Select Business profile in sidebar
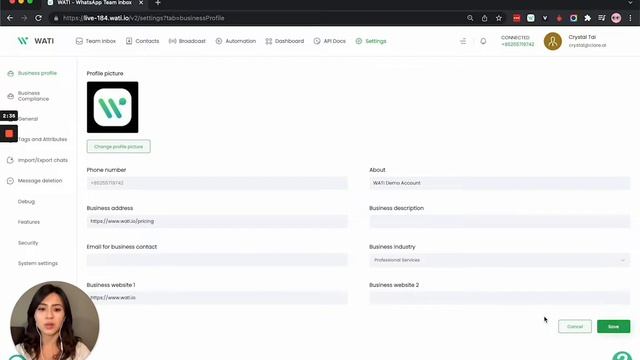Screen dimensions: 640x360 pyautogui.click(x=37, y=73)
